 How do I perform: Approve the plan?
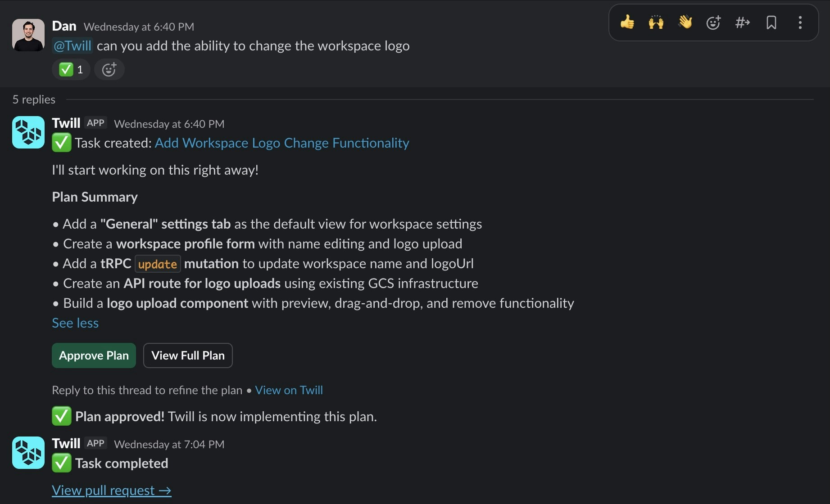(x=93, y=355)
